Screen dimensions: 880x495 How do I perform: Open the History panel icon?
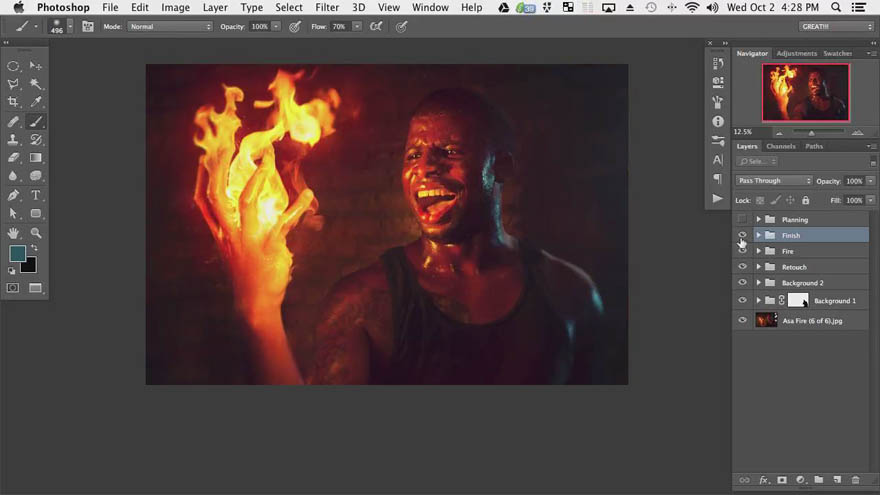click(x=718, y=63)
